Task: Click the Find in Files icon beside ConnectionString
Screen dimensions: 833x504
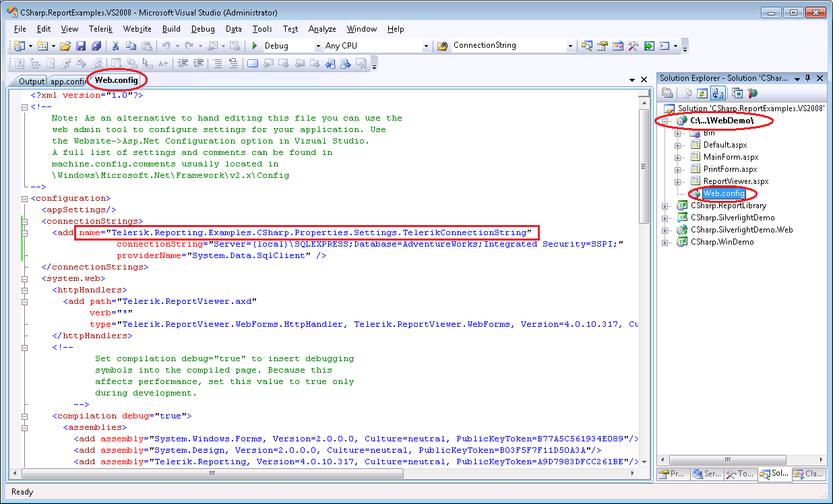Action: pos(443,46)
